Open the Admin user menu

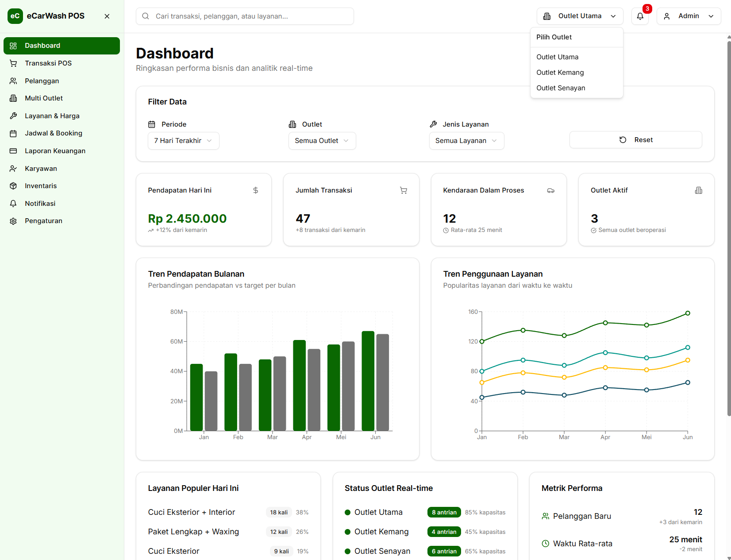[689, 16]
